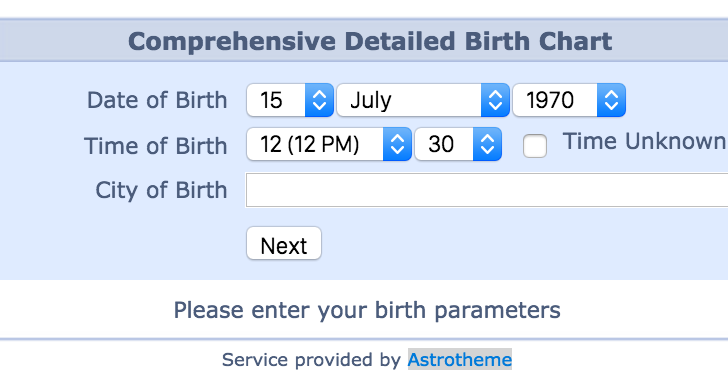Open the birth day dropdown showing 15
Screen dimensions: 728x382
click(x=290, y=100)
